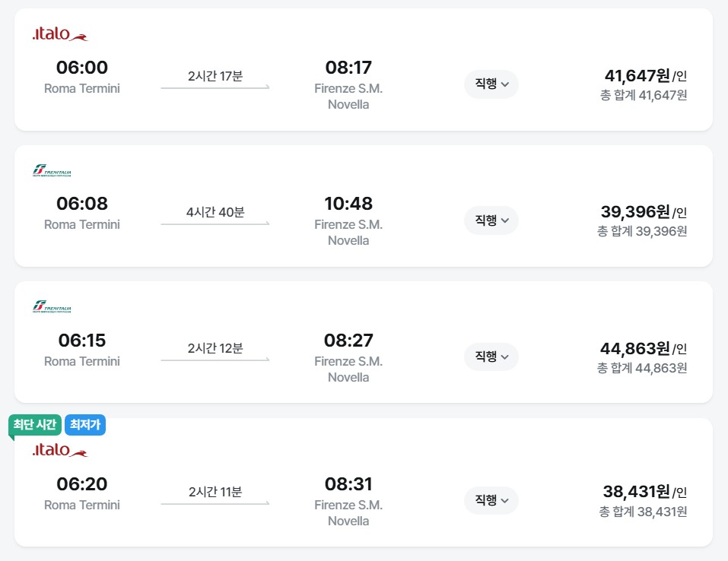Screen dimensions: 728x561
Task: Open 직행 details for the 06:15 train
Action: (x=491, y=357)
